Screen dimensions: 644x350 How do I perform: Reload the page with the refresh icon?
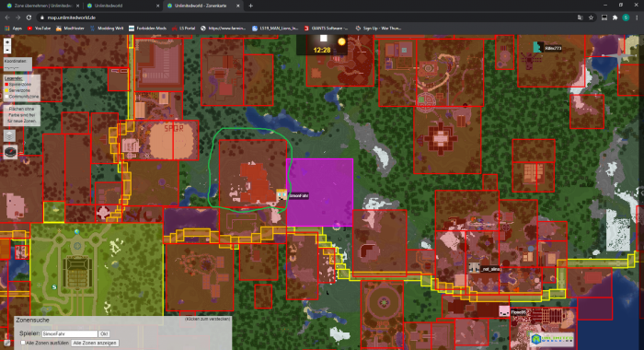(x=29, y=17)
